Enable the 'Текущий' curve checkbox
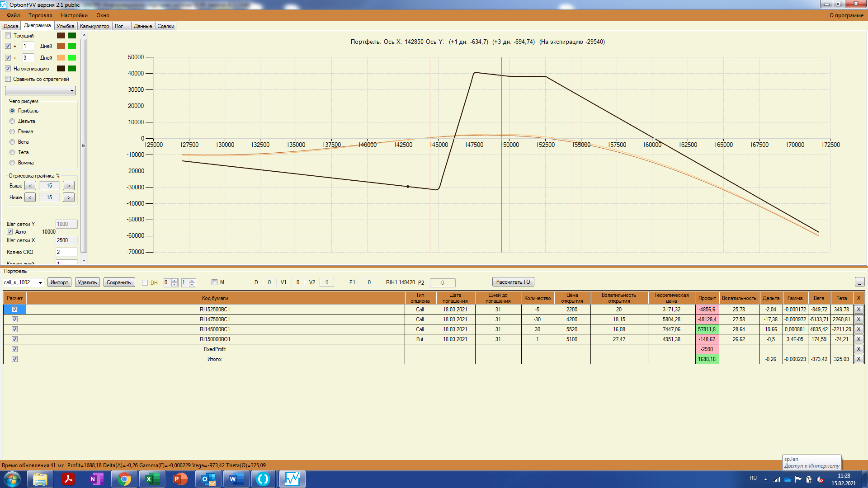Screen dimensions: 868x488 coord(8,36)
